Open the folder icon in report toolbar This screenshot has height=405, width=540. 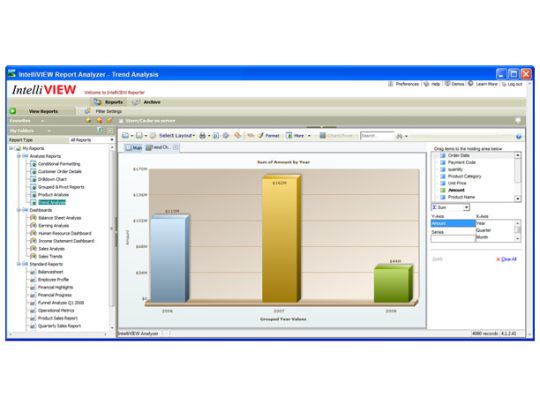click(126, 136)
